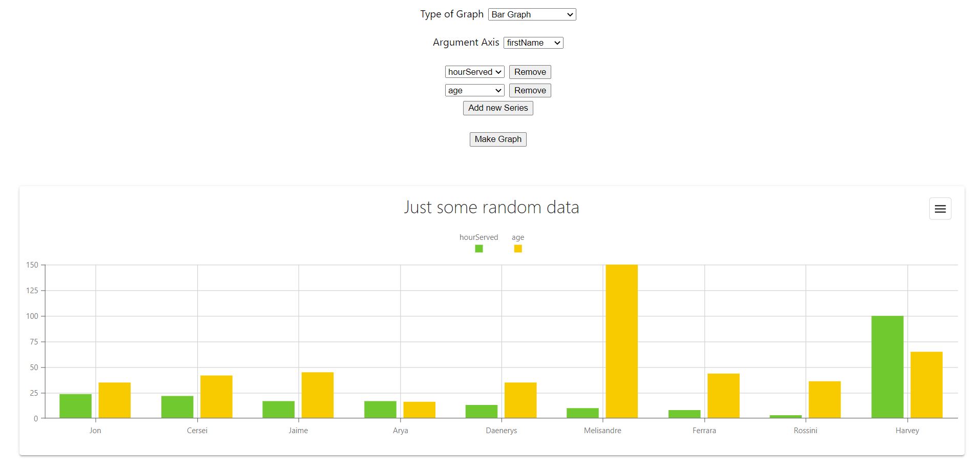Click the Daenerys axis label
The image size is (980, 468).
[502, 431]
